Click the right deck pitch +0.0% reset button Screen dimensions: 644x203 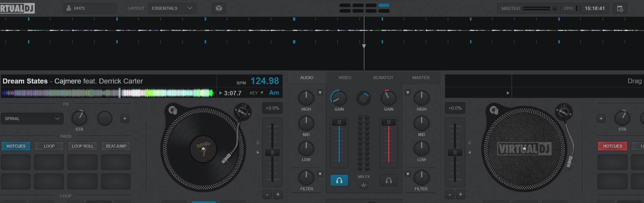click(455, 108)
